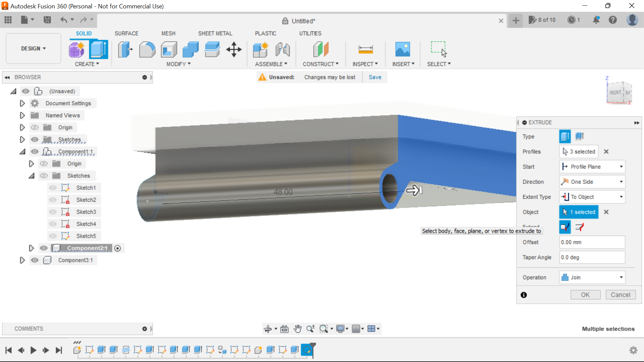Switch to MESH tab
644x362 pixels.
[168, 34]
